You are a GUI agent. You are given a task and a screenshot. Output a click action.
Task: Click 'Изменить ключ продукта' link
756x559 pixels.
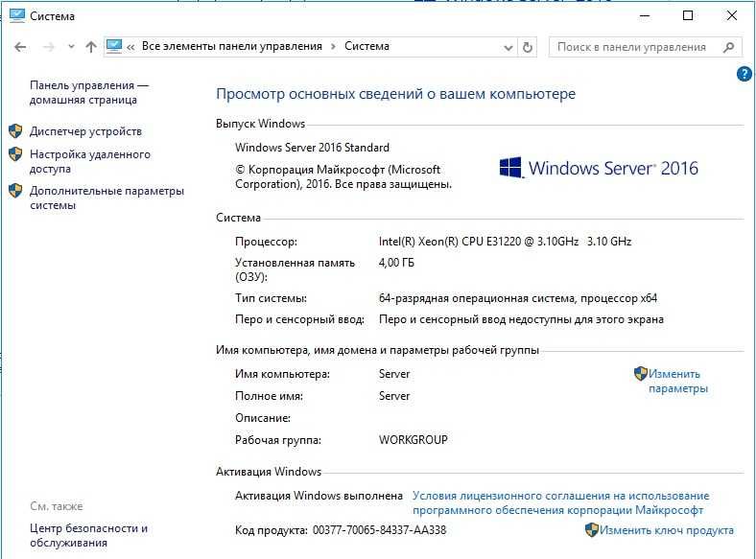[667, 530]
